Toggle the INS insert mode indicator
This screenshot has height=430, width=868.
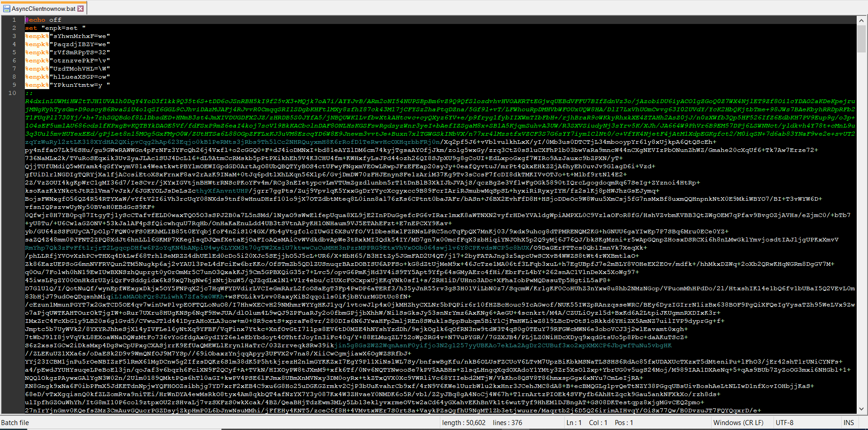[x=849, y=423]
